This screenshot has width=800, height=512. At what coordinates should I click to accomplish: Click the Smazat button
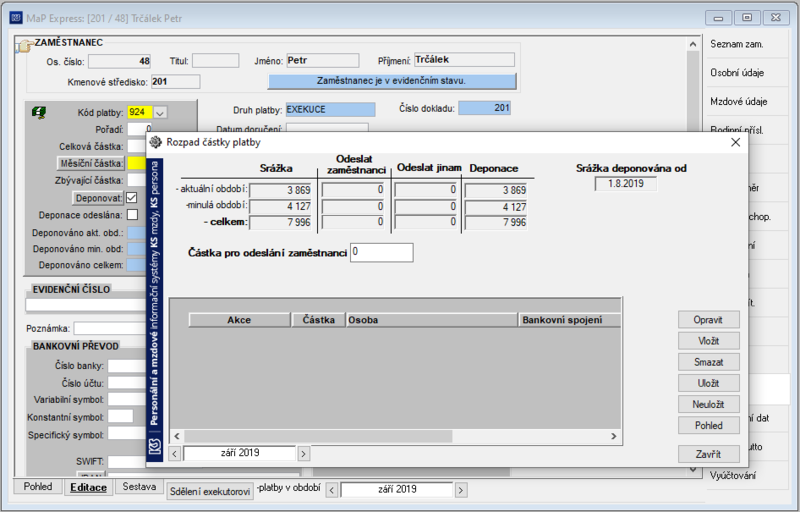708,362
